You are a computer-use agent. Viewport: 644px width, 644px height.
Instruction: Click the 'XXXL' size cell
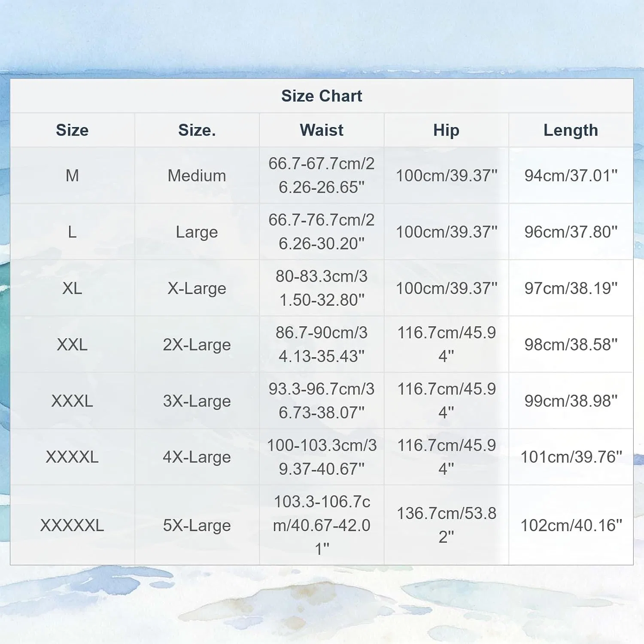tap(72, 401)
